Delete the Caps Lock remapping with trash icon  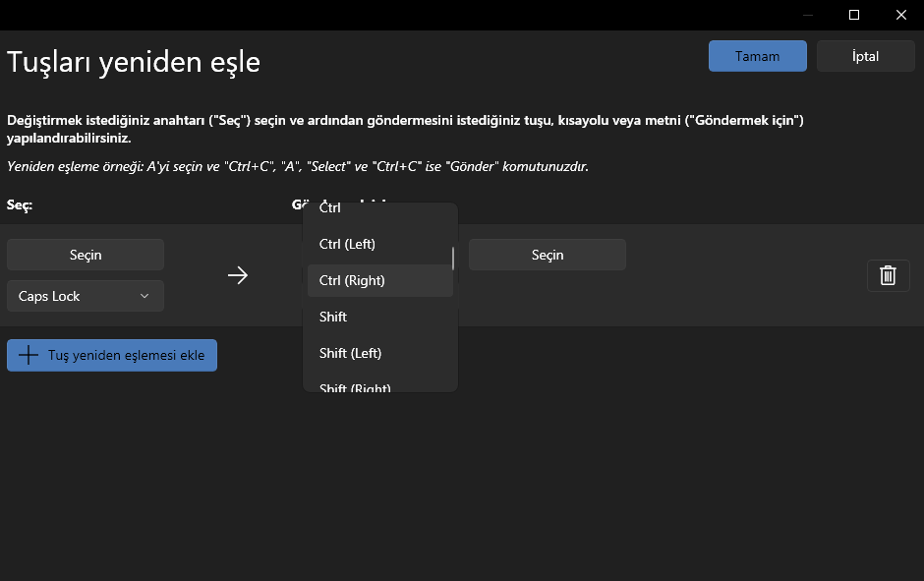(x=887, y=275)
